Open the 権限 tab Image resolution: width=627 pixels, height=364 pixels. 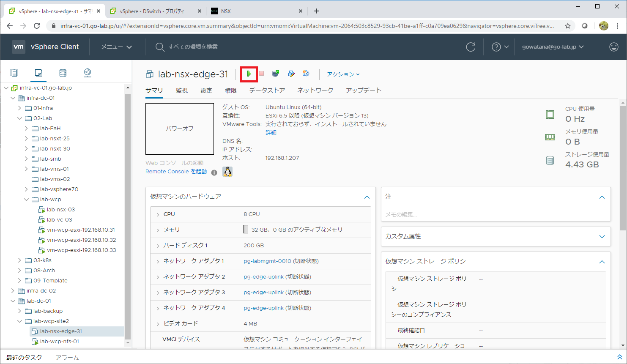(x=231, y=90)
